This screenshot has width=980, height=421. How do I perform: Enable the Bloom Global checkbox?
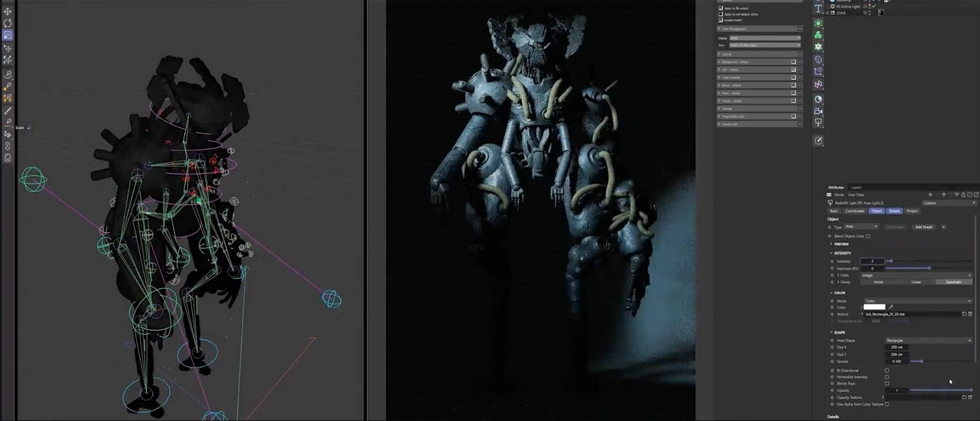click(x=793, y=85)
